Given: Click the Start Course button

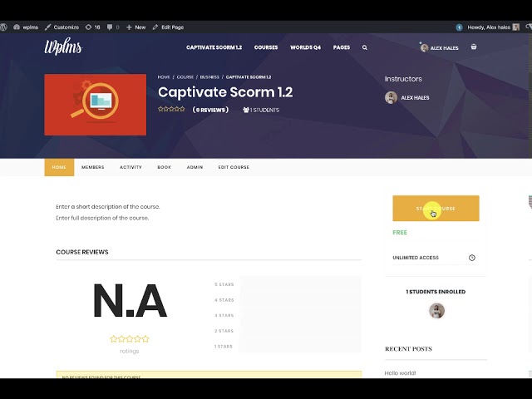Looking at the screenshot, I should point(436,209).
